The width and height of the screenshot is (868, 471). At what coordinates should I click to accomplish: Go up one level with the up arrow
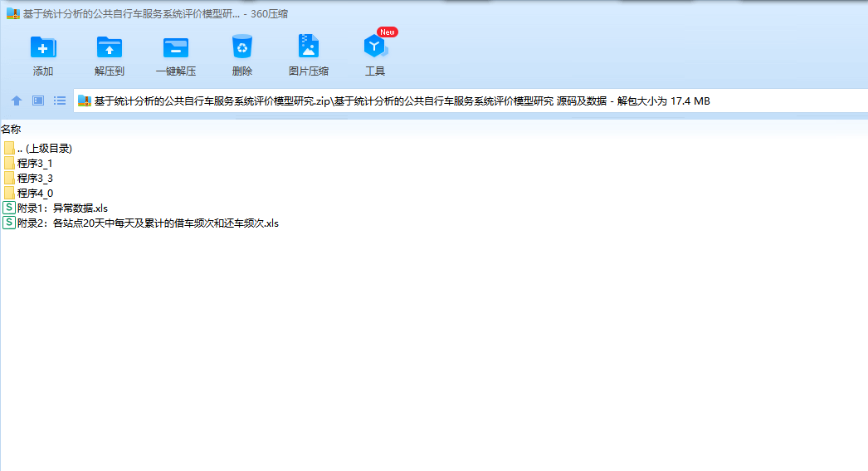click(16, 101)
